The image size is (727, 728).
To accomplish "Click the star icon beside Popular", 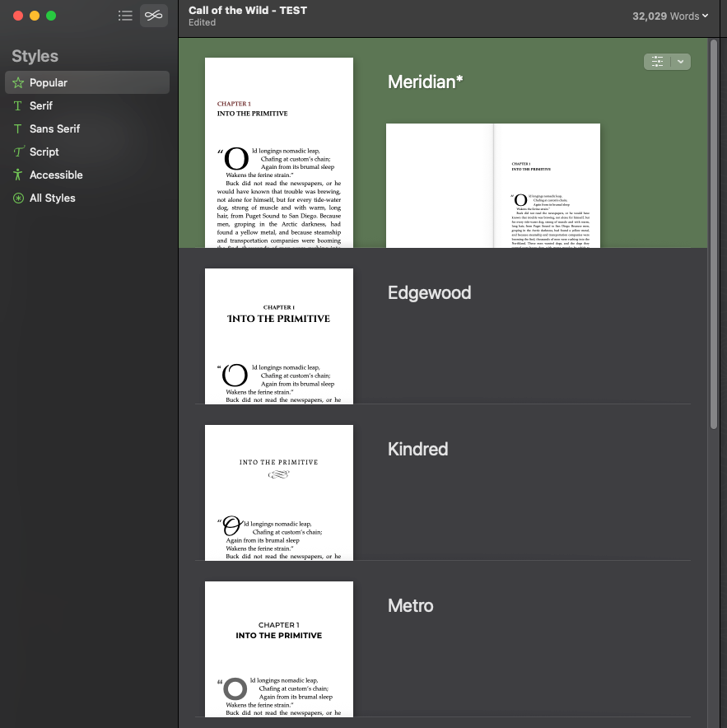I will click(x=18, y=82).
